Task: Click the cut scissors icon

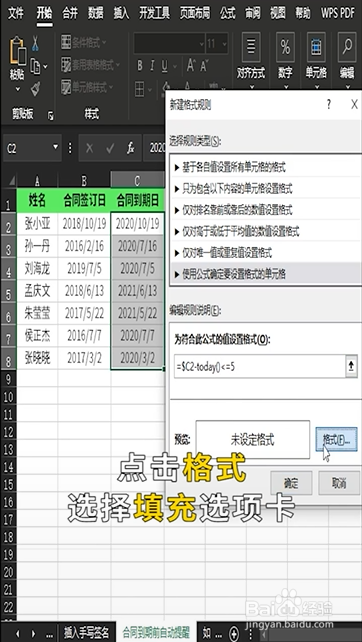Action: 36,43
